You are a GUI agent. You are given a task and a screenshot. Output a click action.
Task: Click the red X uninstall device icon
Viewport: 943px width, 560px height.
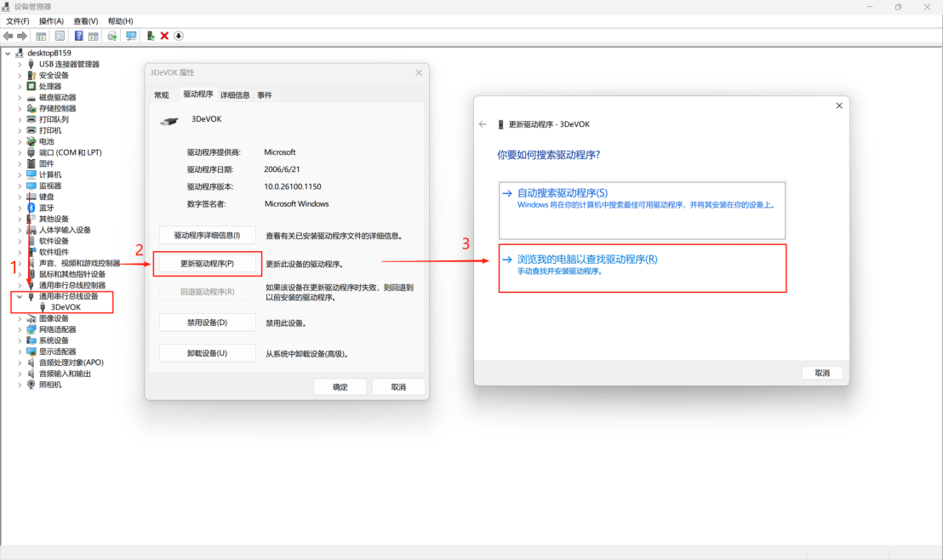pos(164,36)
